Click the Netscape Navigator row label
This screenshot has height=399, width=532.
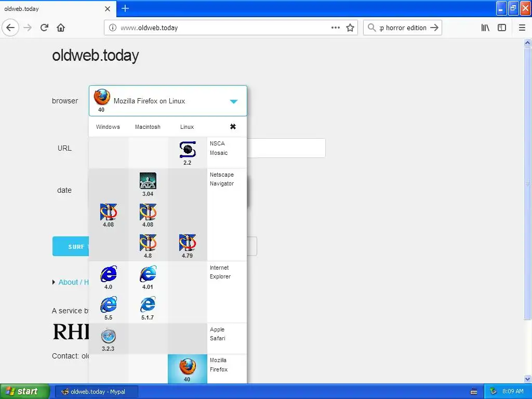[221, 179]
